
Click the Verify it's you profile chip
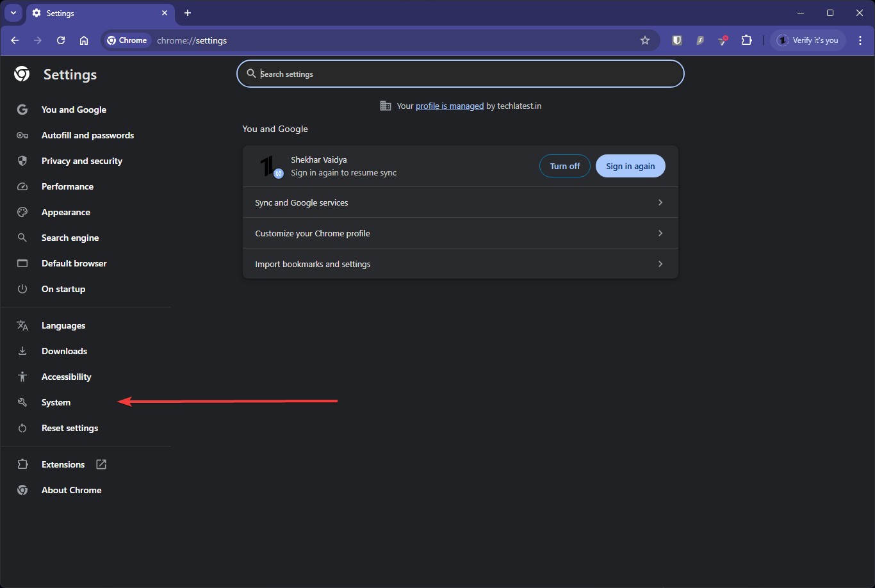(808, 40)
